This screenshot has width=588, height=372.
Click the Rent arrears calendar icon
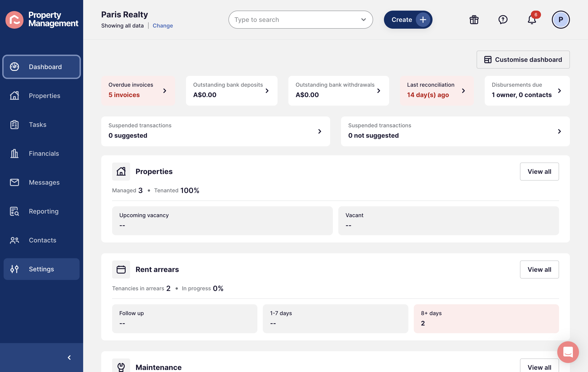click(121, 269)
